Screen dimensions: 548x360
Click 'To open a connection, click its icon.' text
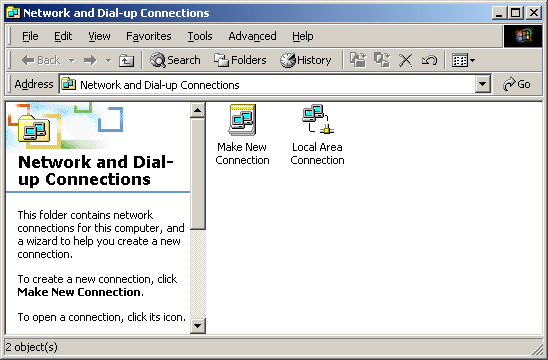point(102,317)
